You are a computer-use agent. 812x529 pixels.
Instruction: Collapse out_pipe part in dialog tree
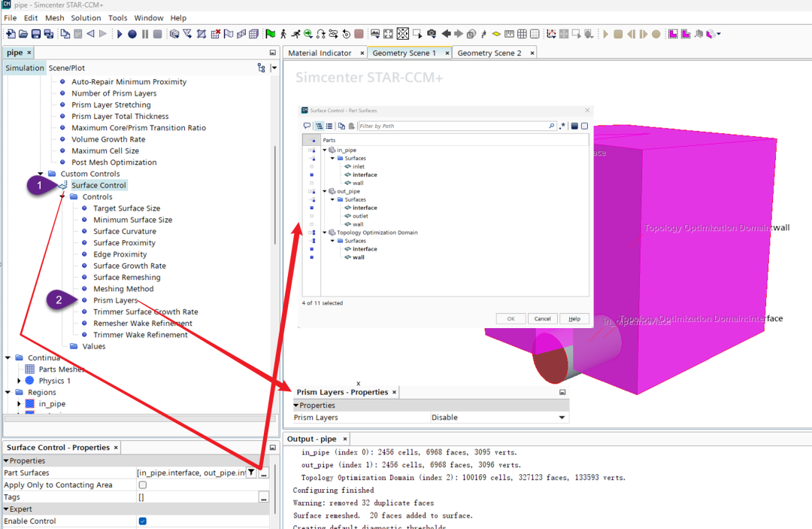point(325,191)
